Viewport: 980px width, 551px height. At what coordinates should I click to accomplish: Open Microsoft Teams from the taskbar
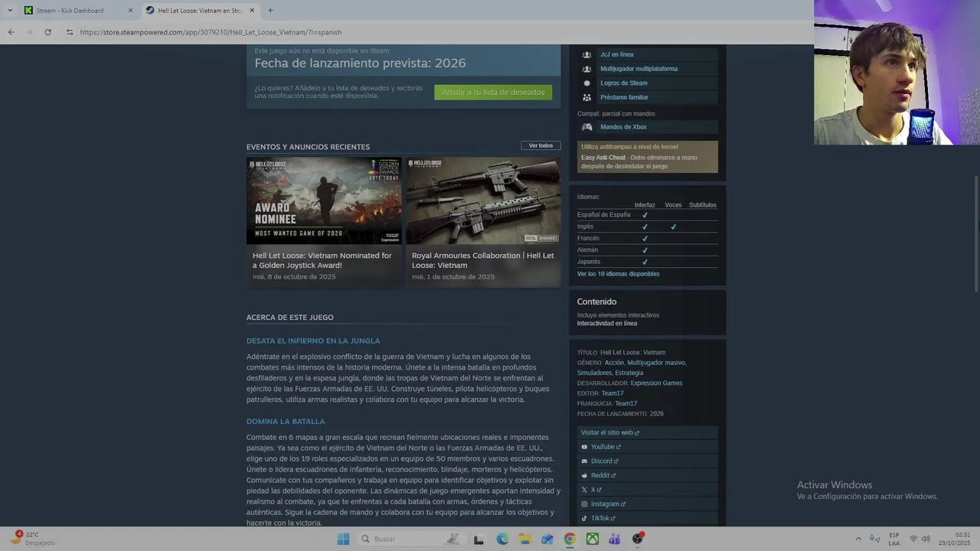tap(615, 539)
